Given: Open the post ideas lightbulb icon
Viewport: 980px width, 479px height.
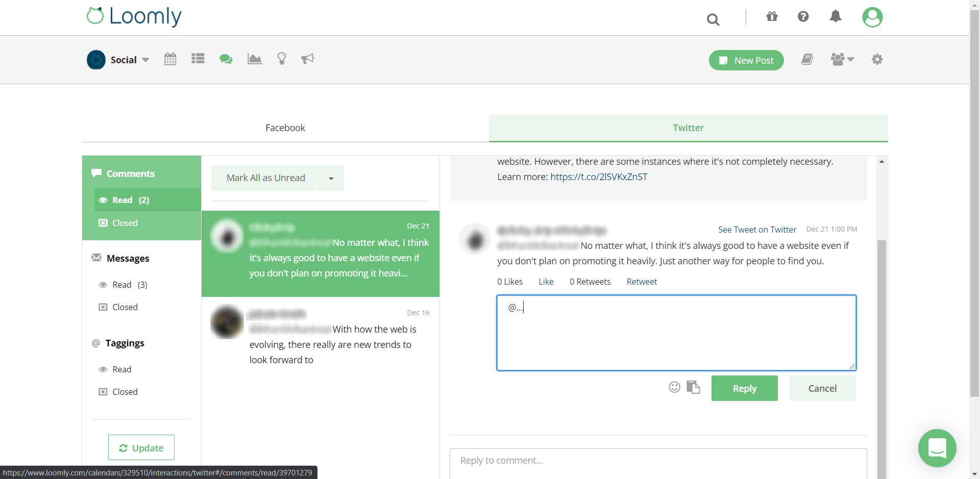Looking at the screenshot, I should pos(282,59).
